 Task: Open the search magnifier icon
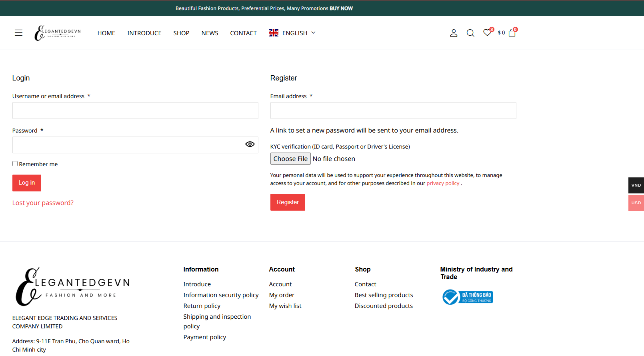coord(470,33)
